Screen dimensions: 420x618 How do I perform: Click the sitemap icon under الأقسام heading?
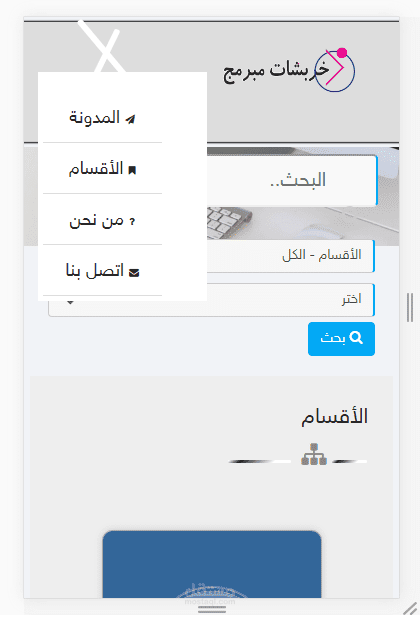click(x=314, y=454)
